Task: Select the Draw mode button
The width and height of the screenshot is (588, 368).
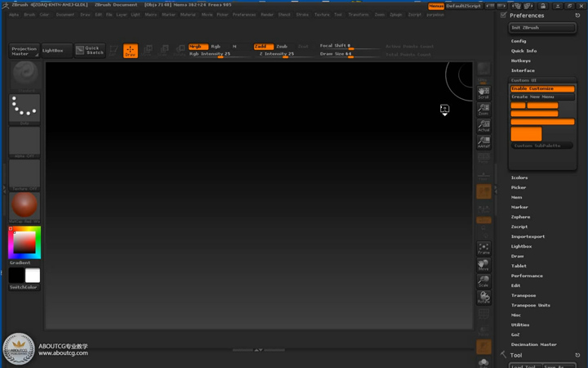Action: pyautogui.click(x=131, y=51)
